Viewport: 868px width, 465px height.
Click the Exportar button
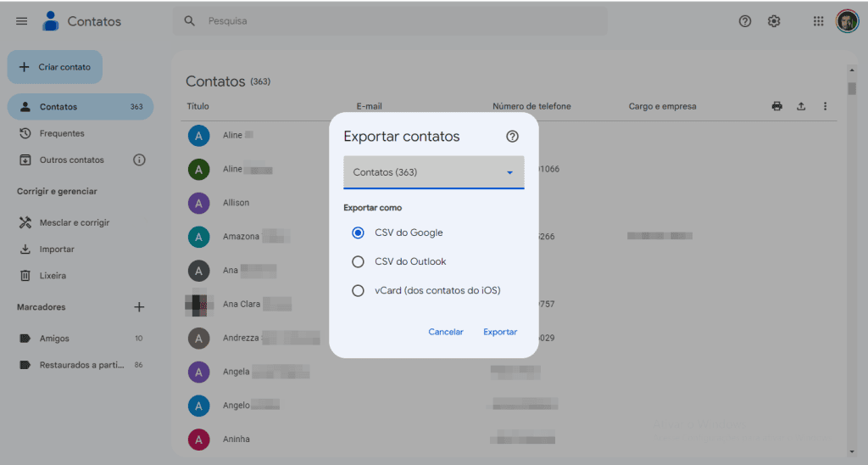[500, 332]
